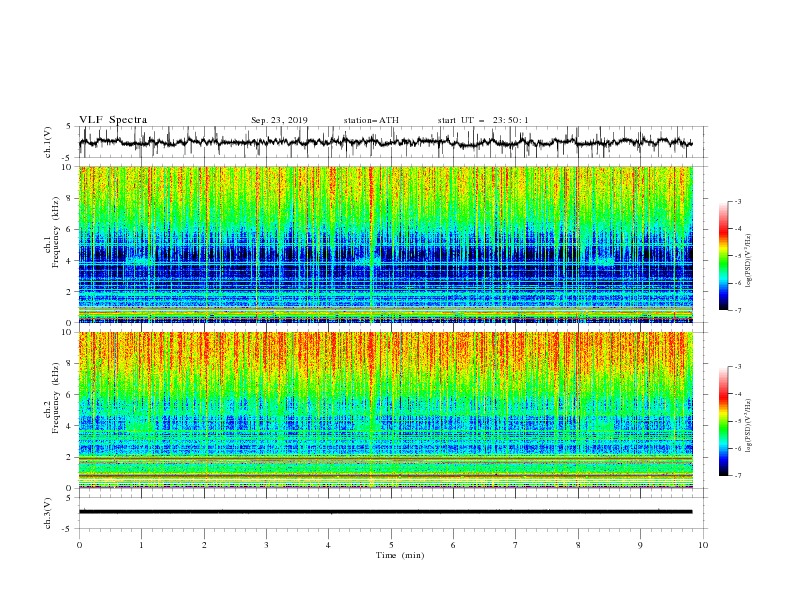
Task: Click the "start UT = 23:50:1" text
Action: tap(483, 120)
